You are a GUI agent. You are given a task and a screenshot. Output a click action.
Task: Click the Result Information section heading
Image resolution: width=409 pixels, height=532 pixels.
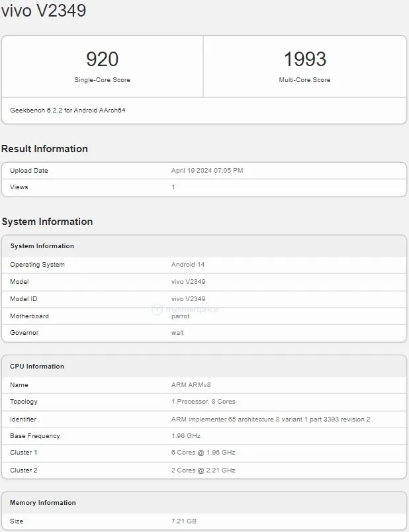[44, 149]
